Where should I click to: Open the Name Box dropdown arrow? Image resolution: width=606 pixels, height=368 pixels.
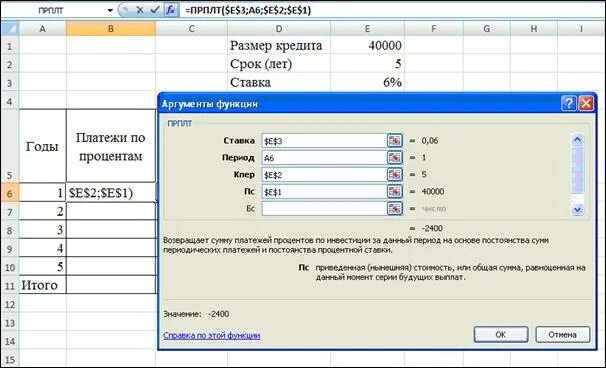point(110,10)
